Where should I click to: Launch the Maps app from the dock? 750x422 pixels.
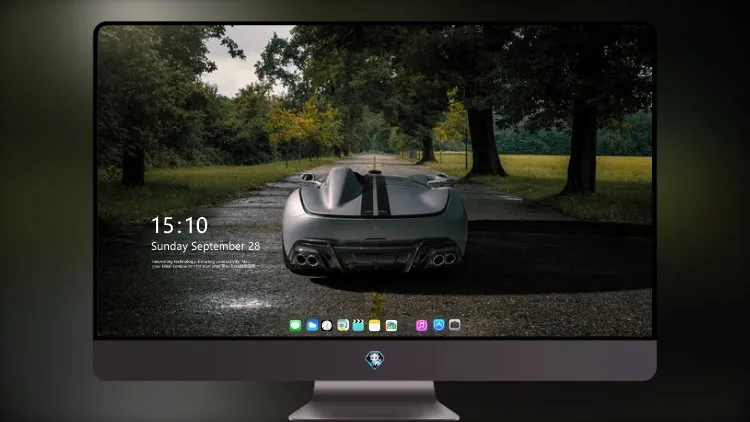pyautogui.click(x=343, y=325)
